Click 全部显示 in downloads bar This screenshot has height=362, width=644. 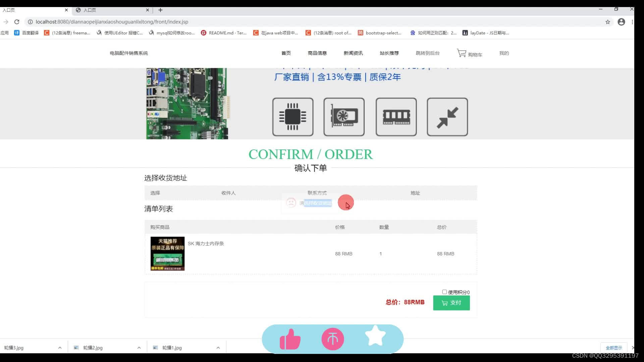(x=613, y=348)
